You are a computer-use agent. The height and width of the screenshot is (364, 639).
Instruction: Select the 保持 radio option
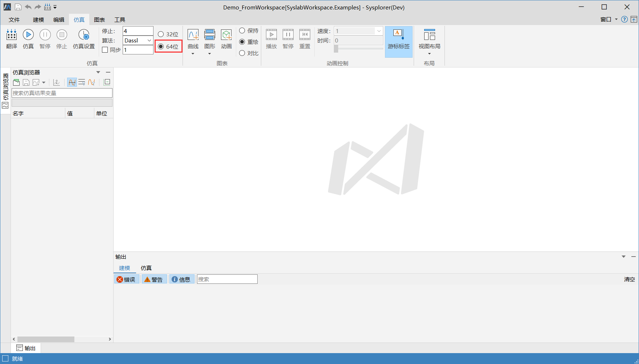click(242, 31)
